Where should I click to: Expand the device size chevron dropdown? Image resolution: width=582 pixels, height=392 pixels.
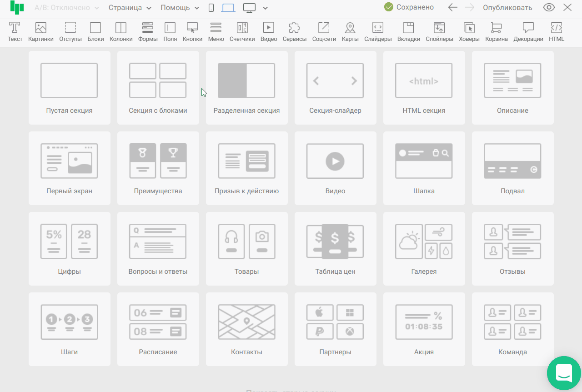click(x=266, y=8)
